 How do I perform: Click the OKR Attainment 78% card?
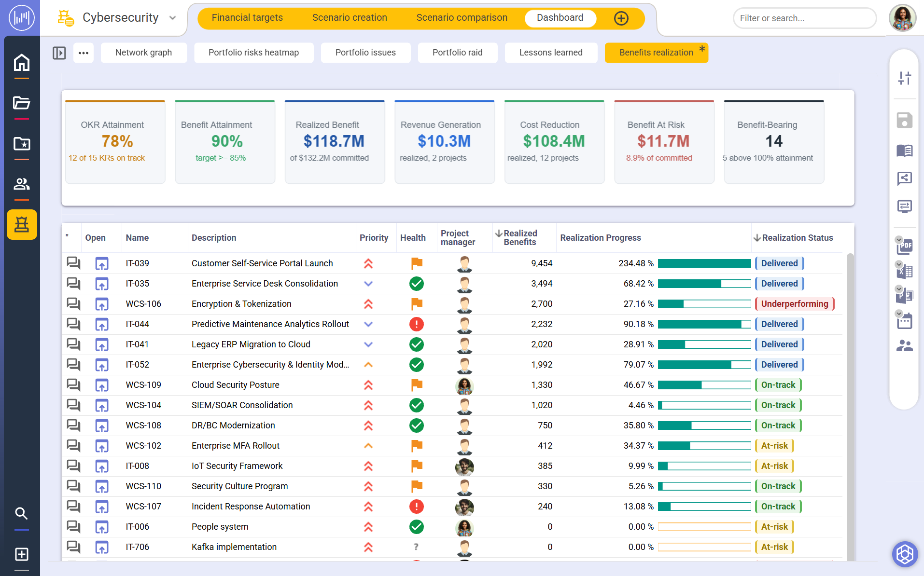[115, 142]
